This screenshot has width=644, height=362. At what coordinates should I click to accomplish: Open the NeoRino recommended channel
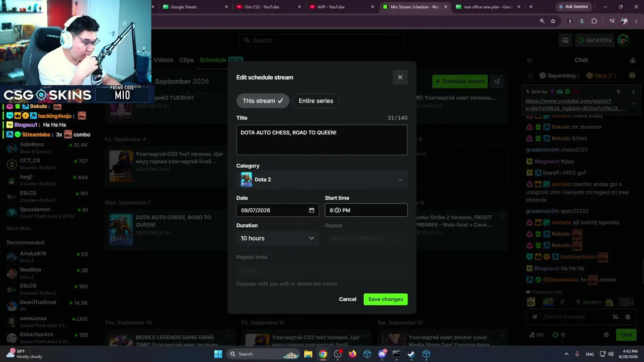tap(47, 273)
